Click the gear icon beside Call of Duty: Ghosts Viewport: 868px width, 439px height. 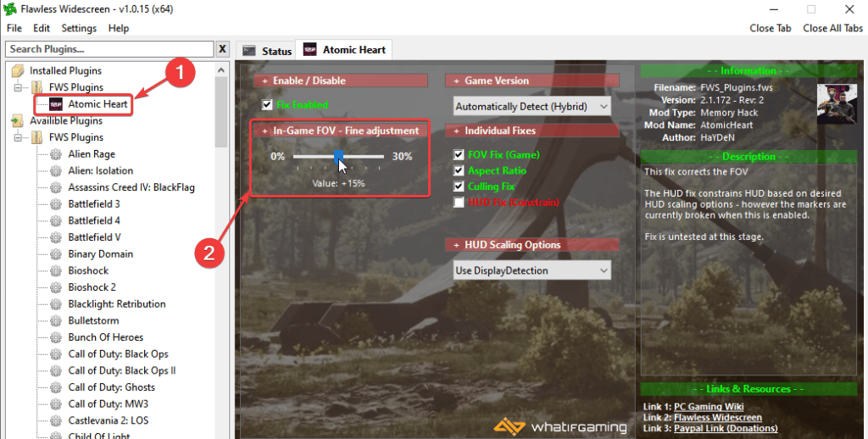[56, 387]
